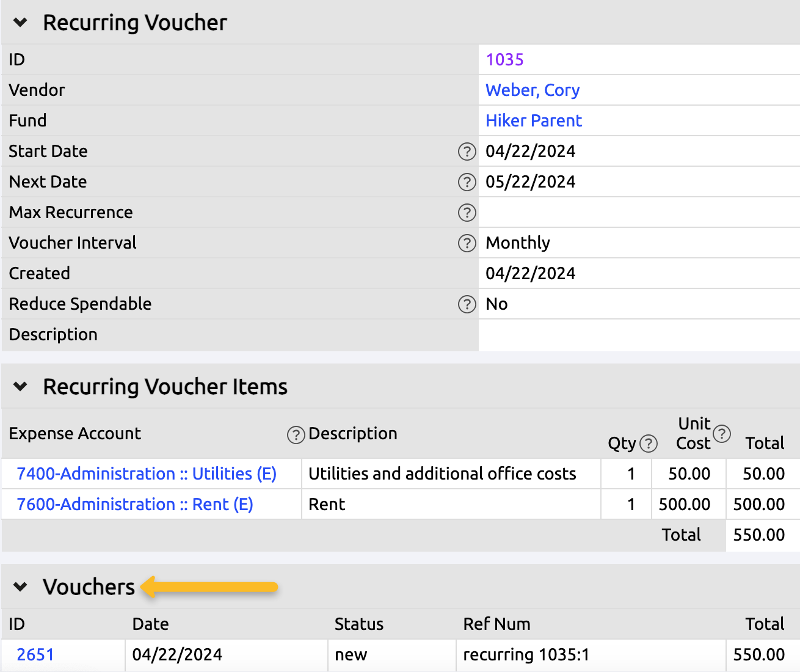This screenshot has height=672, width=800.
Task: Open recurring voucher ID 1035
Action: (x=504, y=59)
